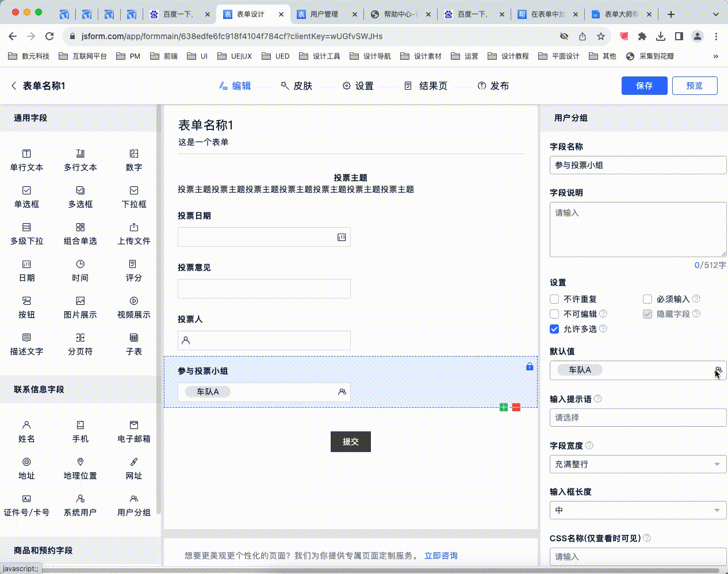Image resolution: width=728 pixels, height=574 pixels.
Task: Click the blue 保存 button
Action: pyautogui.click(x=644, y=86)
